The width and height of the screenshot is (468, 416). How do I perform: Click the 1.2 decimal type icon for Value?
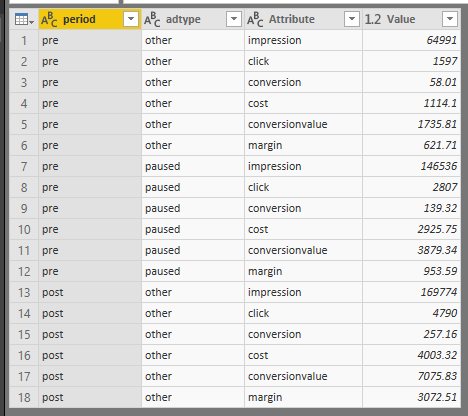373,19
